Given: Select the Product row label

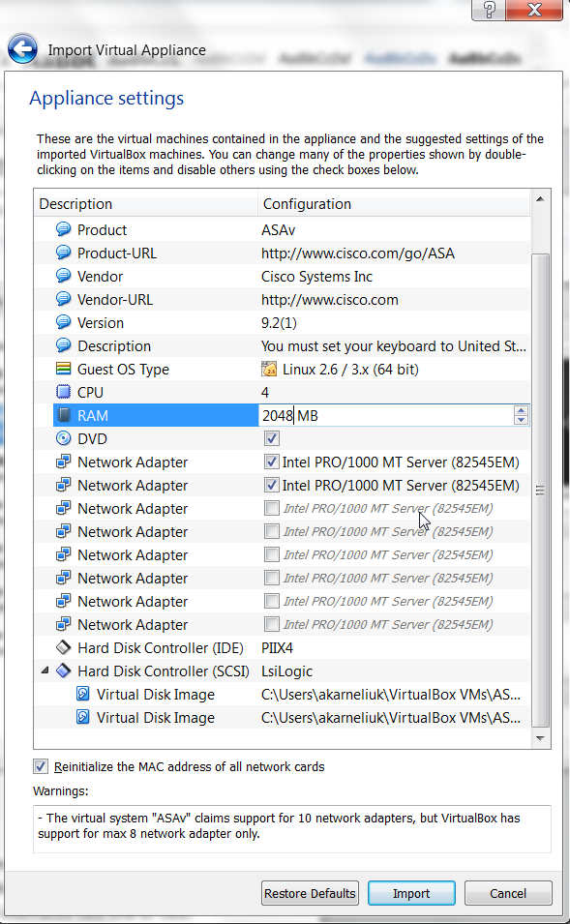Looking at the screenshot, I should pyautogui.click(x=102, y=230).
